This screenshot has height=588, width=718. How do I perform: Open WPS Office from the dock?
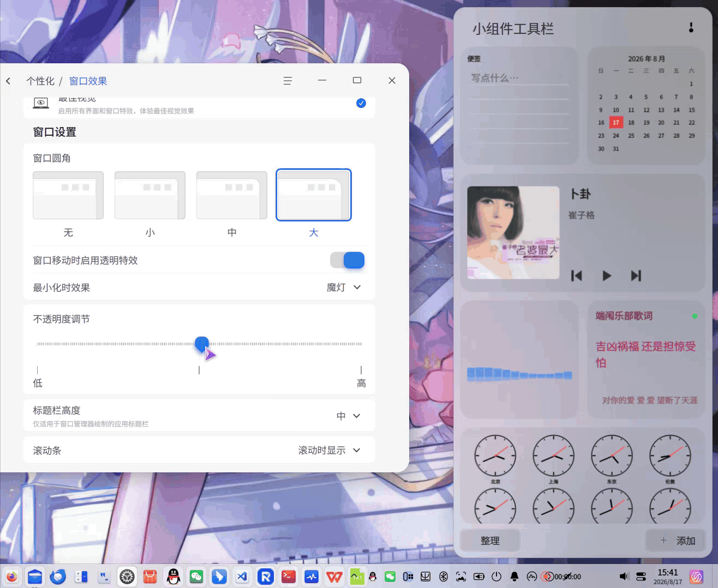[x=334, y=577]
